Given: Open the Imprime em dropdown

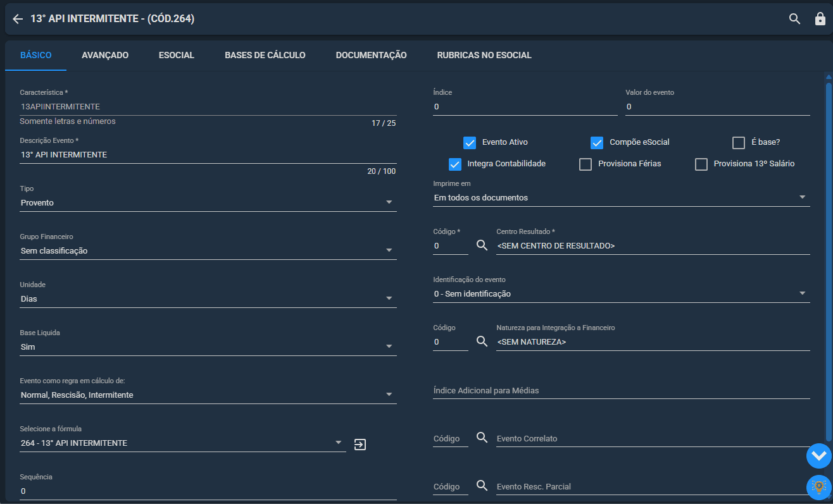Looking at the screenshot, I should (x=622, y=197).
